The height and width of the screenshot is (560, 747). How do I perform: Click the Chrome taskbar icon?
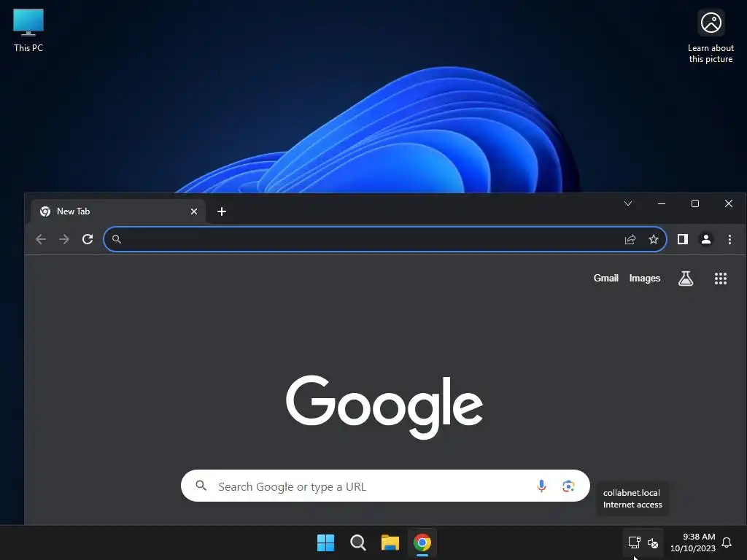pos(422,542)
